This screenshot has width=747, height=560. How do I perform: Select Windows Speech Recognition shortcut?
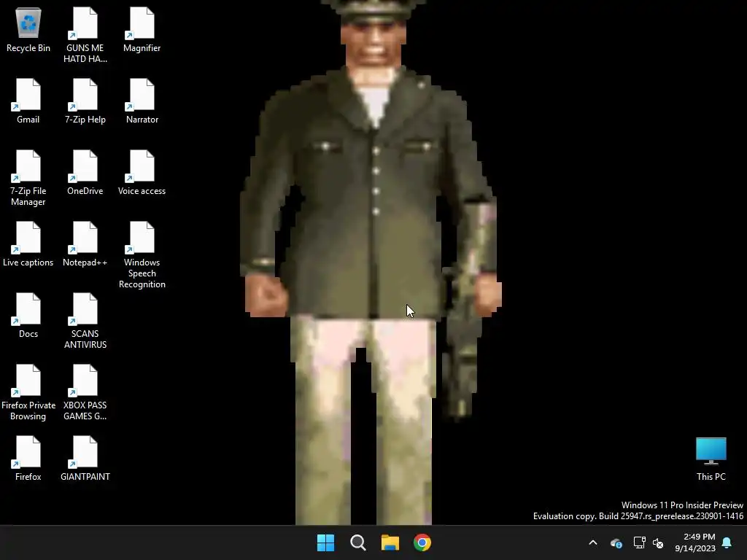142,255
